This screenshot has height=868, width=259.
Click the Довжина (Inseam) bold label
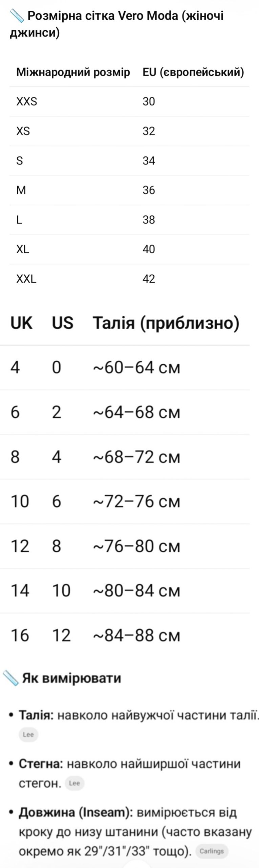pos(76,812)
